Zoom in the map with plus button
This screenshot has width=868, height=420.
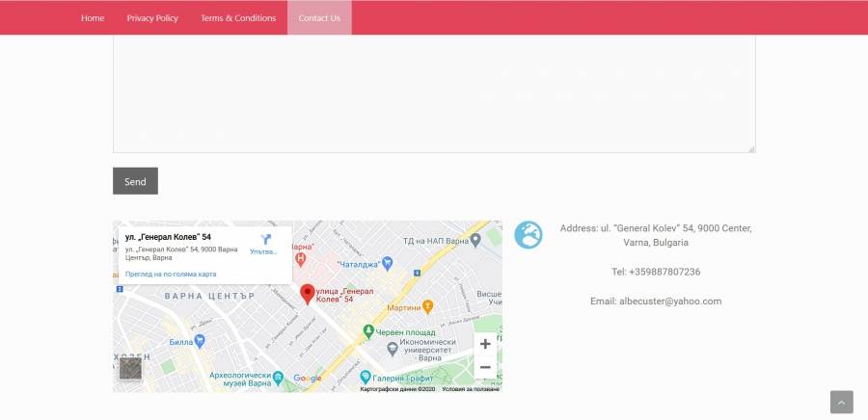485,344
